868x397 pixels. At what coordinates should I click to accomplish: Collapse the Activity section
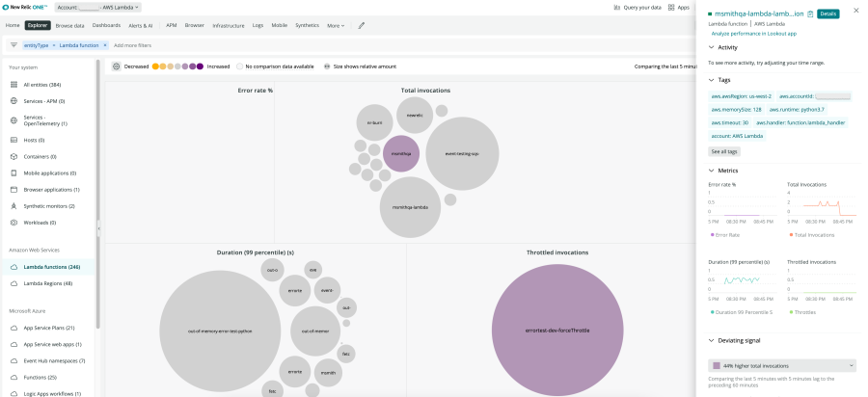tap(712, 47)
